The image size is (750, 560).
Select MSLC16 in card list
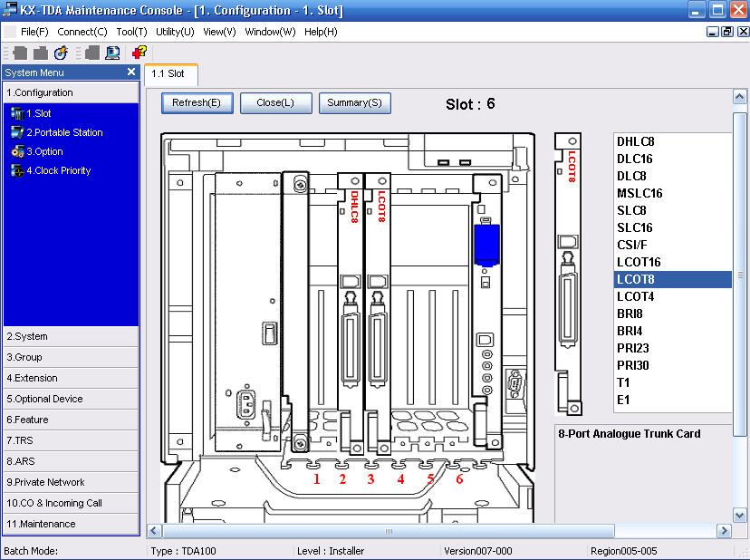672,193
